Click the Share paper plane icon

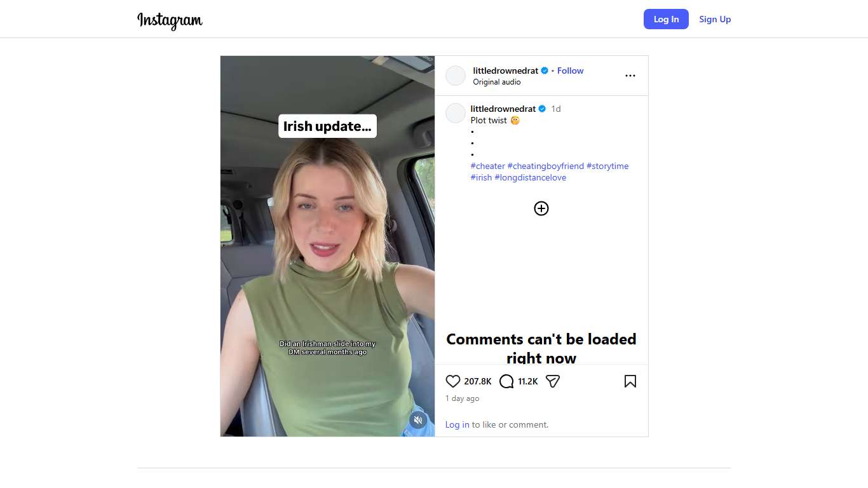553,381
